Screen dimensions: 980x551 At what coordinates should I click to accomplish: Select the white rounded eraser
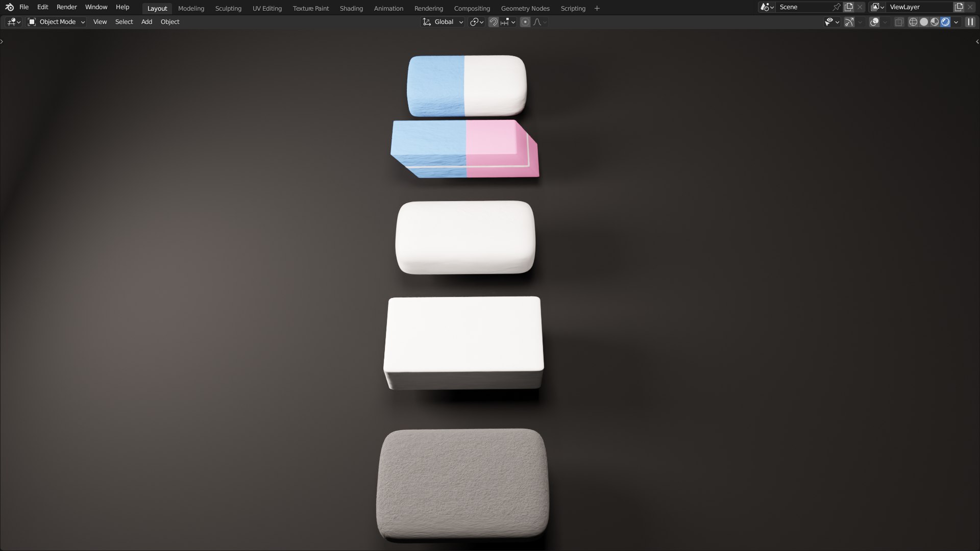(x=465, y=237)
